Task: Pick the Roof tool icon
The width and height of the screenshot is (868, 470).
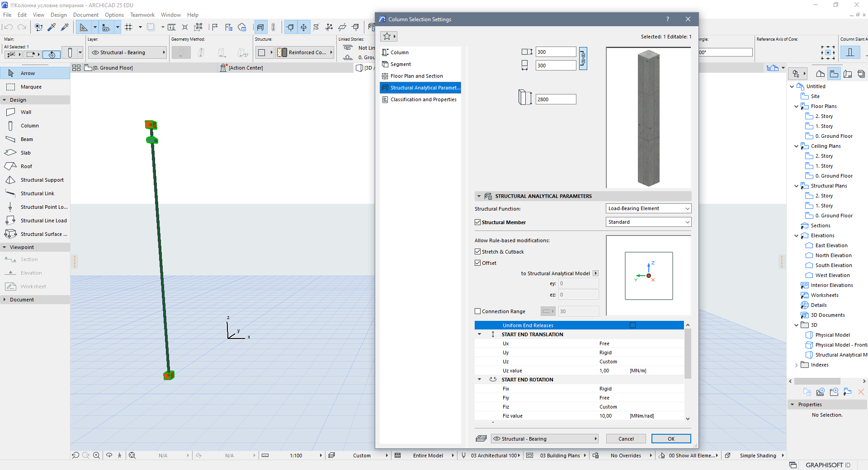Action: tap(10, 166)
